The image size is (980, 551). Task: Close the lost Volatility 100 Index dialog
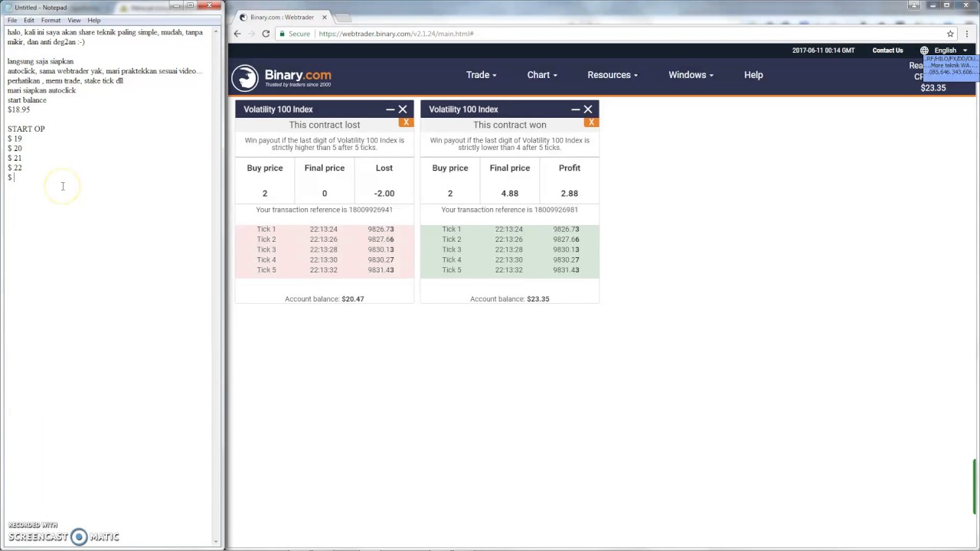tap(403, 109)
